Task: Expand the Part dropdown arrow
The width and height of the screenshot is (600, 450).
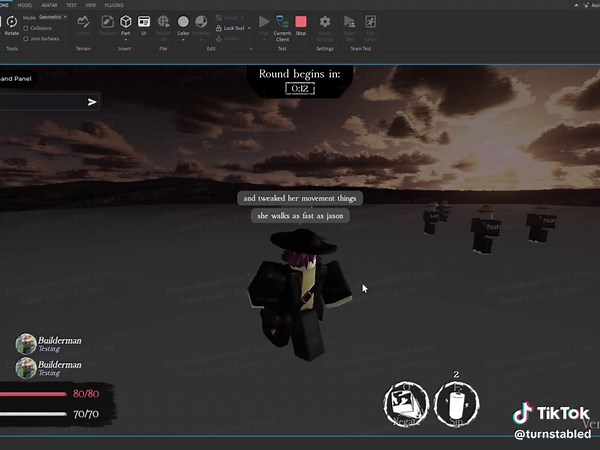Action: [x=126, y=39]
